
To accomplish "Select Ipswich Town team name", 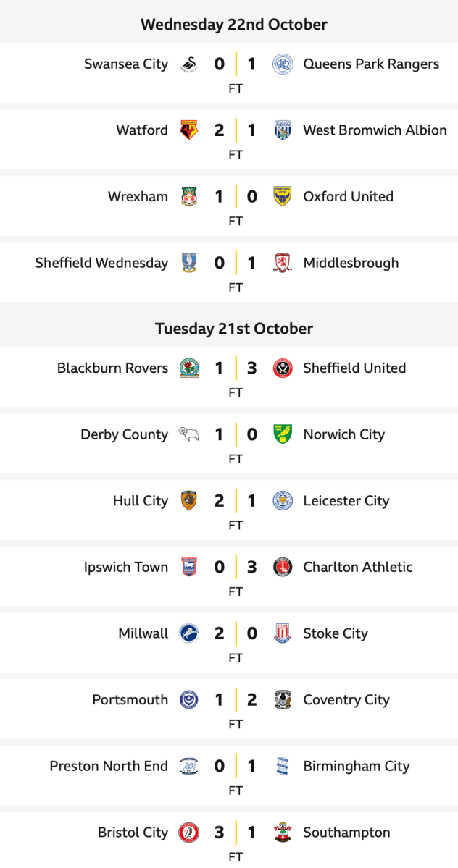I will 125,568.
